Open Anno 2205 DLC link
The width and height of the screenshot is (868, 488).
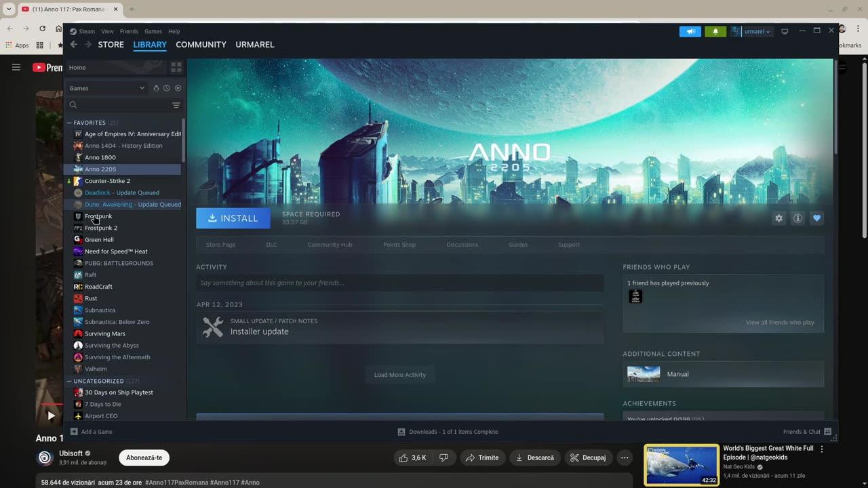[x=271, y=245]
